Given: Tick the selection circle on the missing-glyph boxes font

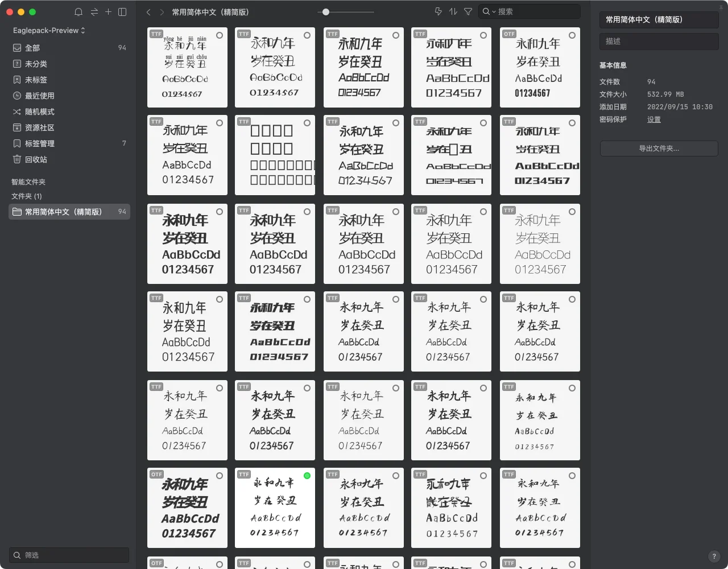Looking at the screenshot, I should click(307, 123).
